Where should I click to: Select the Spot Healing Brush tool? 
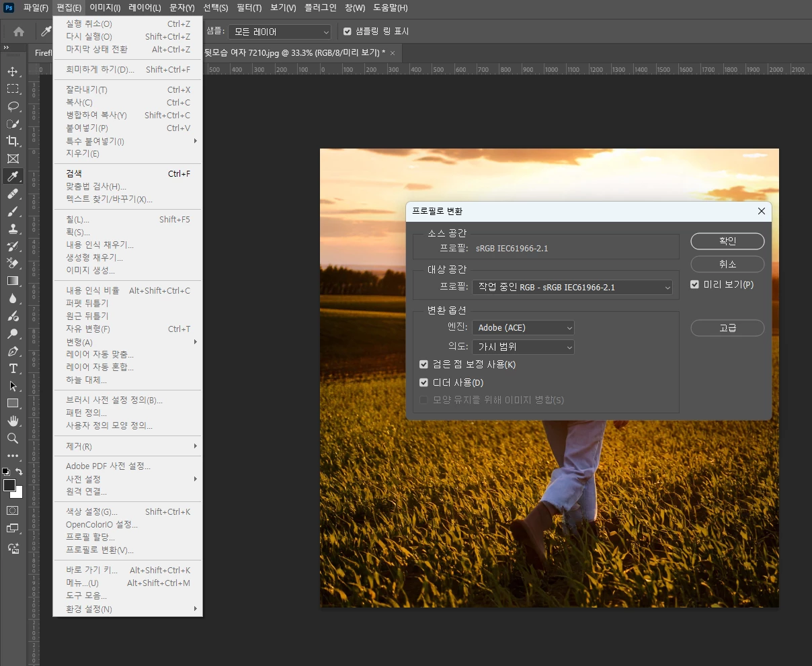point(13,194)
